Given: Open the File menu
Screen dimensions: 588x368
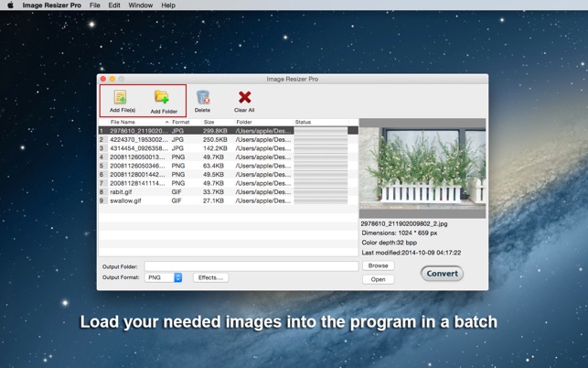Looking at the screenshot, I should (95, 5).
